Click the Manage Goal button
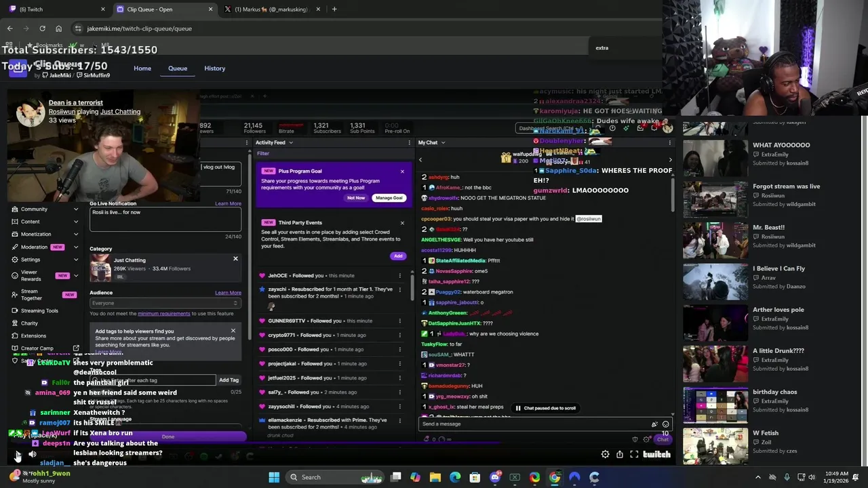This screenshot has width=868, height=488. (x=389, y=198)
